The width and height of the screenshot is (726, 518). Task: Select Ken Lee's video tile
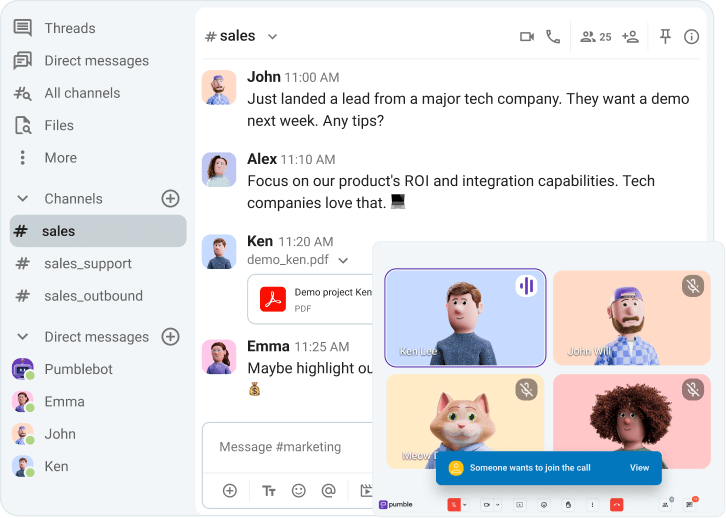pyautogui.click(x=465, y=318)
